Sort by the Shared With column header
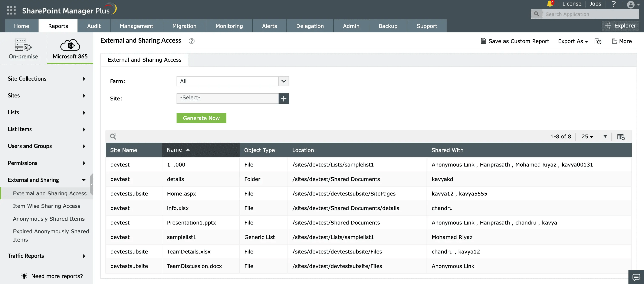644x284 pixels. pyautogui.click(x=529, y=150)
